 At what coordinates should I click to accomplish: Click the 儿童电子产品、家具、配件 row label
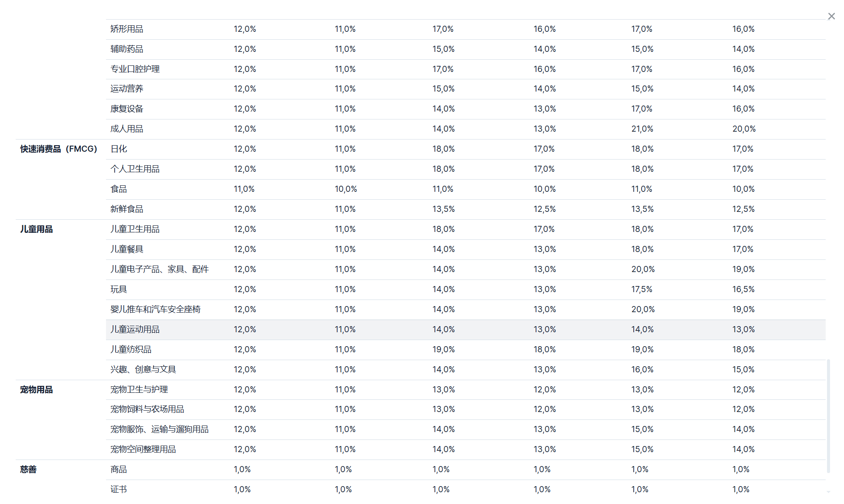[x=159, y=269]
